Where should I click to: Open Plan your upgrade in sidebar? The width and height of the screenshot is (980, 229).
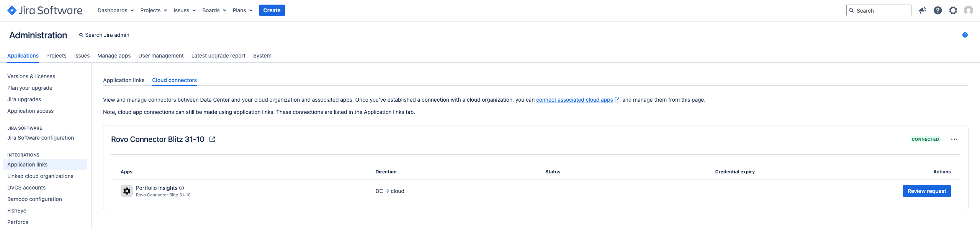pos(30,88)
